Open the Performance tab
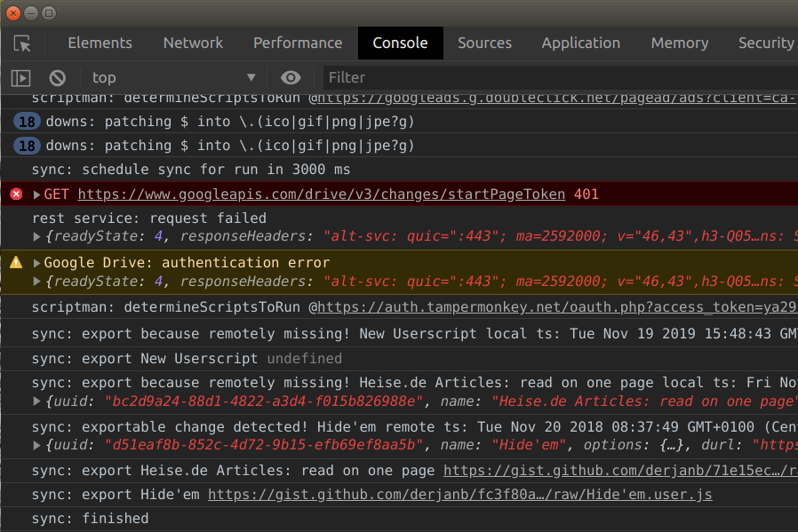798x532 pixels. (298, 44)
